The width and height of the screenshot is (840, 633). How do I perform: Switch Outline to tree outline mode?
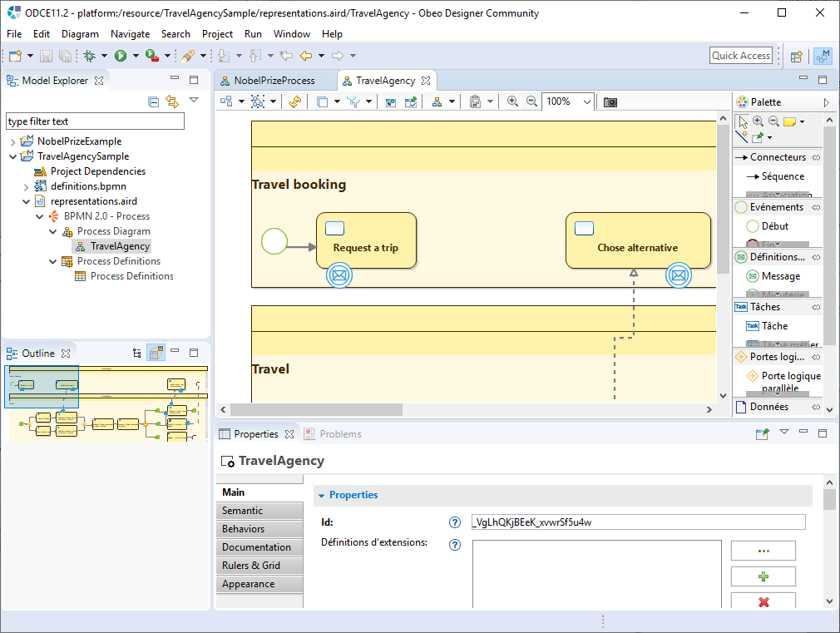click(x=137, y=353)
